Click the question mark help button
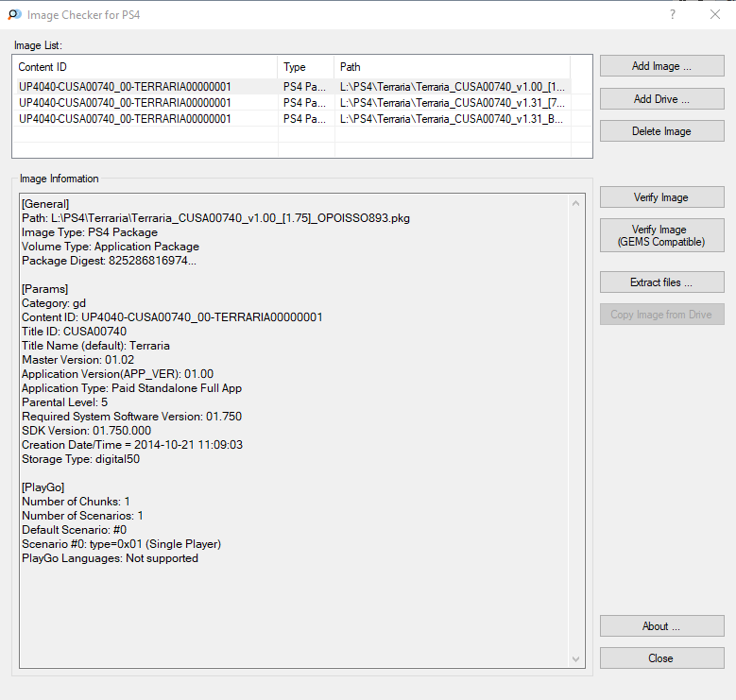Image resolution: width=736 pixels, height=700 pixels. coord(673,15)
